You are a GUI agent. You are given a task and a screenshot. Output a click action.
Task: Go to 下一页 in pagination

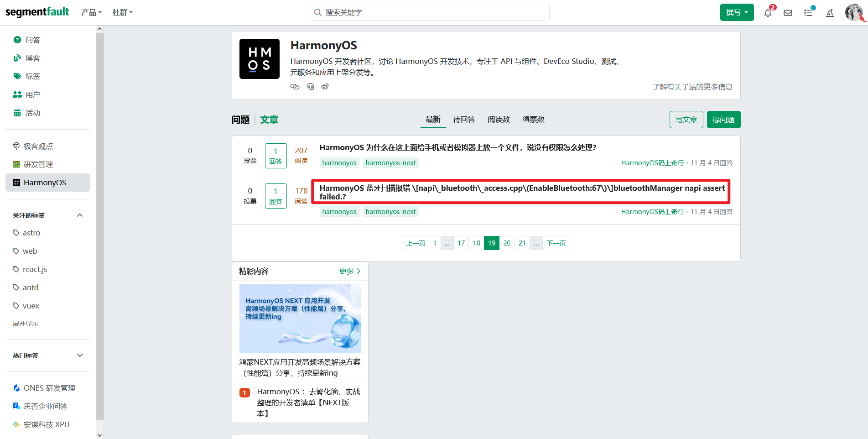556,243
